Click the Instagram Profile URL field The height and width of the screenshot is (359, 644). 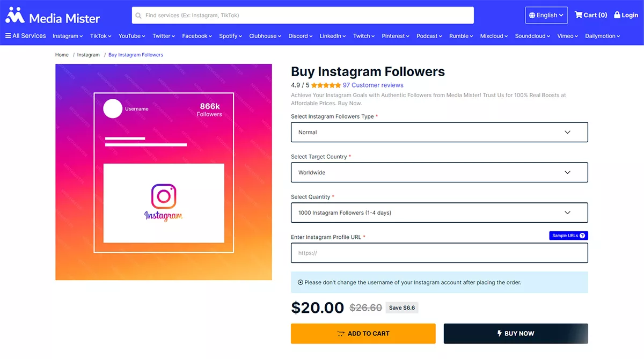click(x=439, y=253)
